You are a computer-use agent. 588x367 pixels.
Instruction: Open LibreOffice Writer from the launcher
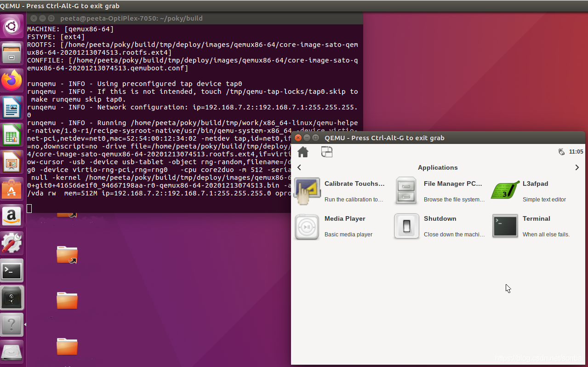(x=12, y=108)
